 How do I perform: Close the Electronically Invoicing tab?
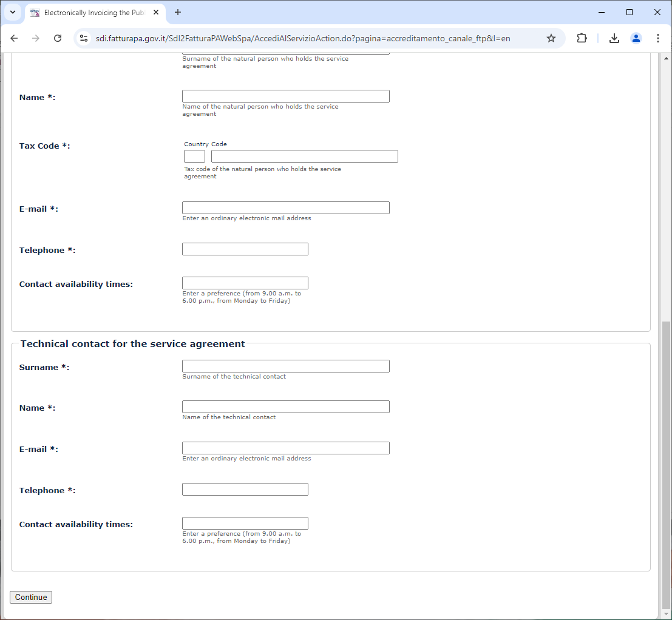tap(156, 12)
